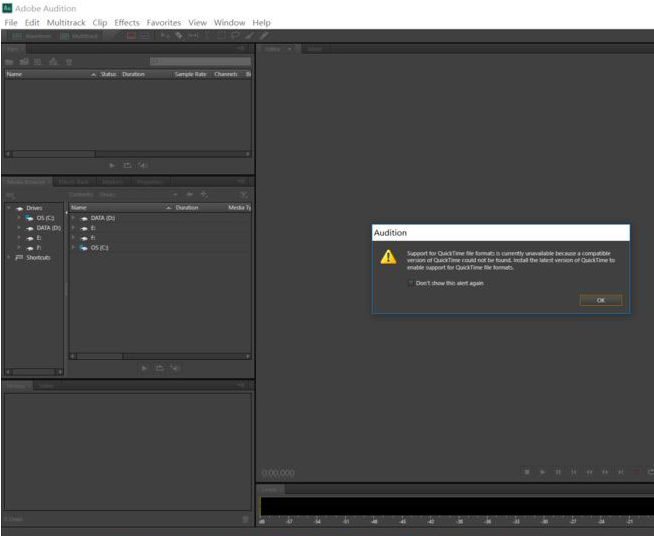
Task: Select the Spot Healing Brush tool
Action: (264, 36)
